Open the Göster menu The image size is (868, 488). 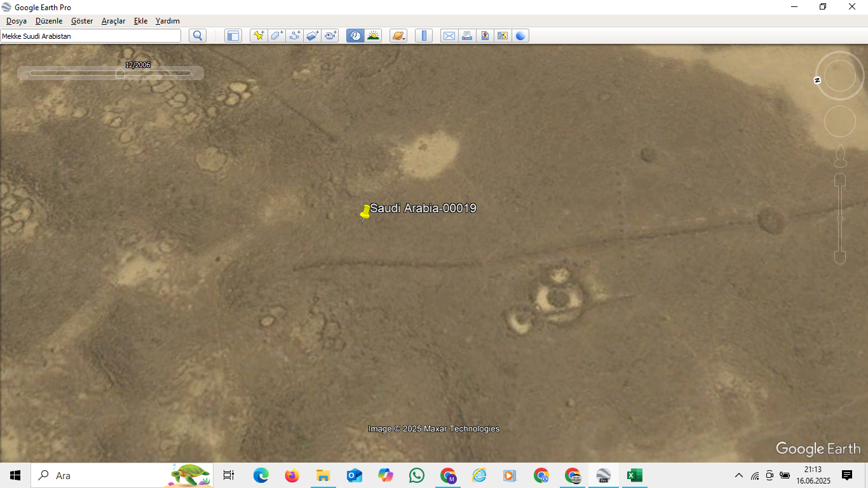(x=82, y=21)
